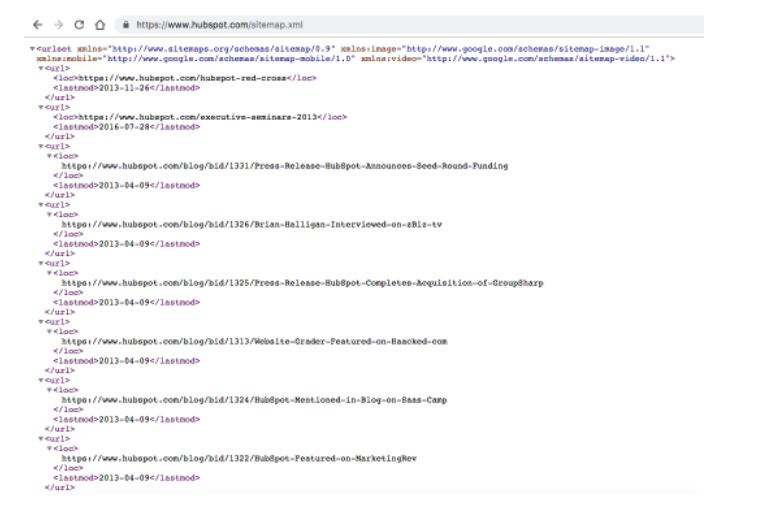Click the Seed-Round-Funding blog URL
This screenshot has height=507, width=767.
pyautogui.click(x=285, y=166)
